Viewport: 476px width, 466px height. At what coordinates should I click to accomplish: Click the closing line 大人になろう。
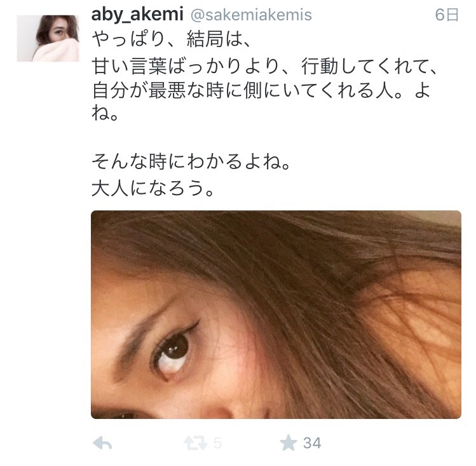coord(153,188)
